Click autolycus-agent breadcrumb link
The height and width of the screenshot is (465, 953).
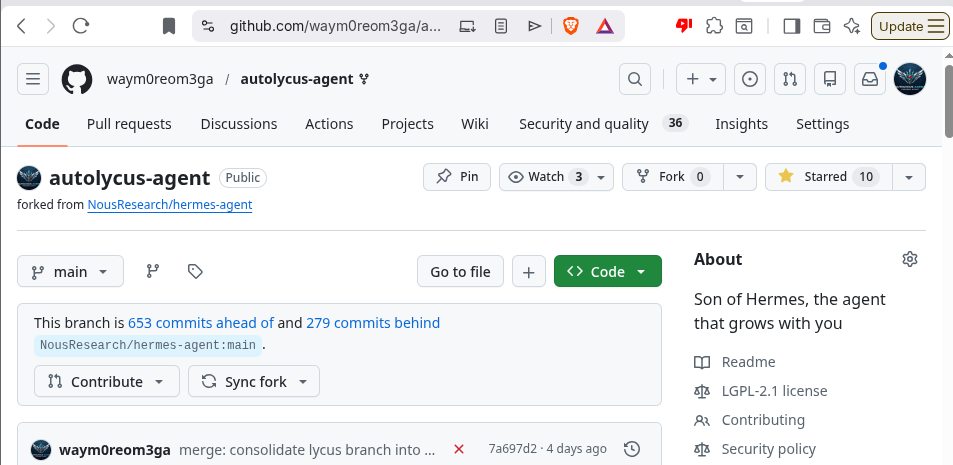click(297, 79)
